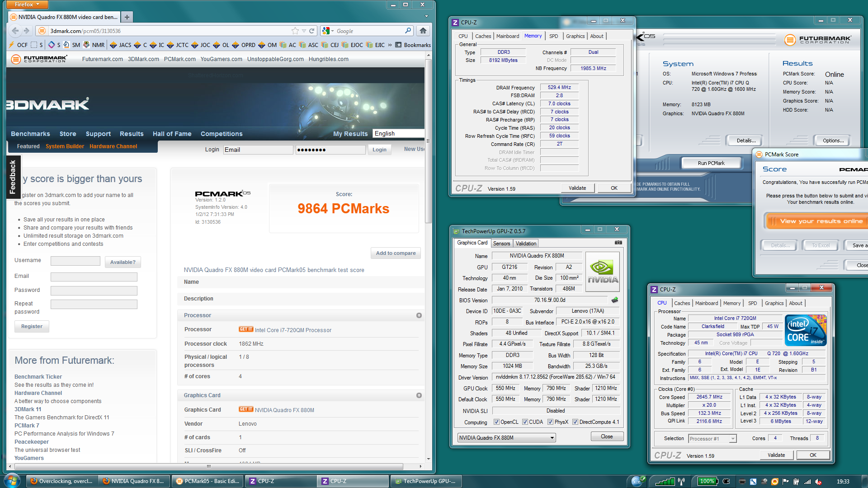Open the Windows Start orb
868x488 pixels.
pos(12,480)
